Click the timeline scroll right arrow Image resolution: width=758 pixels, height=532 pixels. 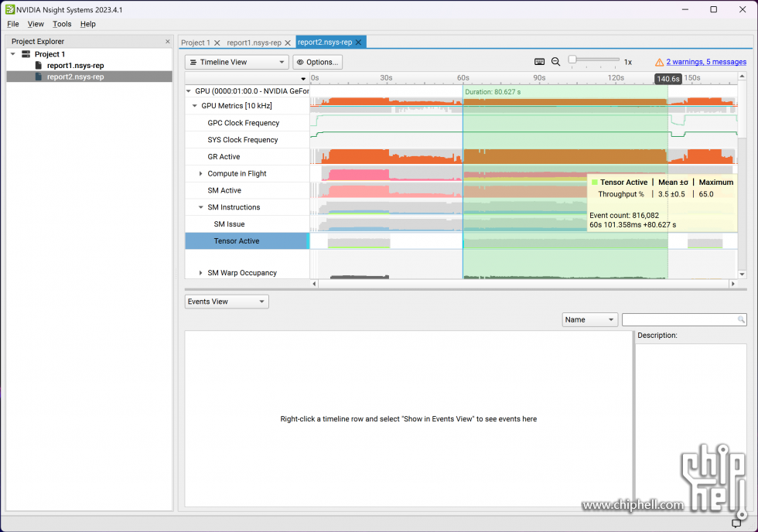click(x=733, y=284)
